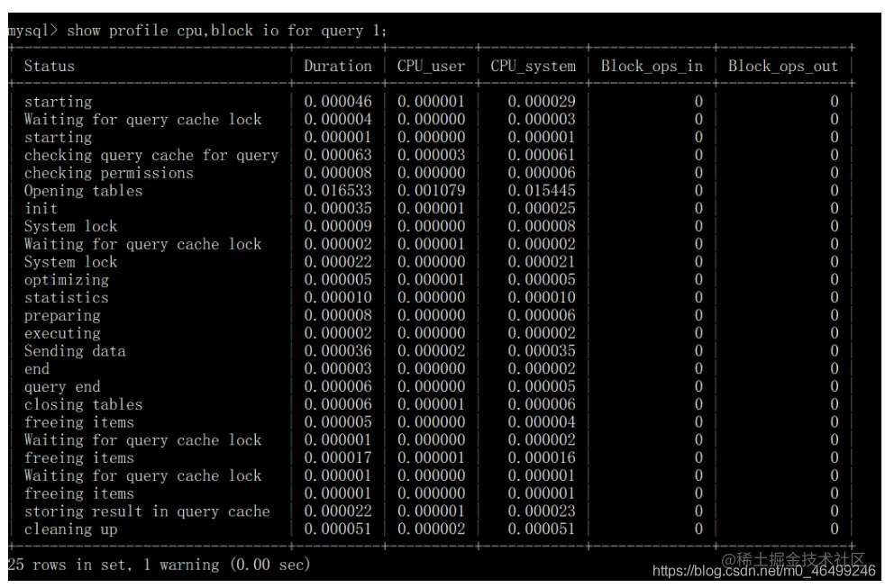Click the CPU_system value 0.000029
This screenshot has width=885, height=588.
coord(542,102)
